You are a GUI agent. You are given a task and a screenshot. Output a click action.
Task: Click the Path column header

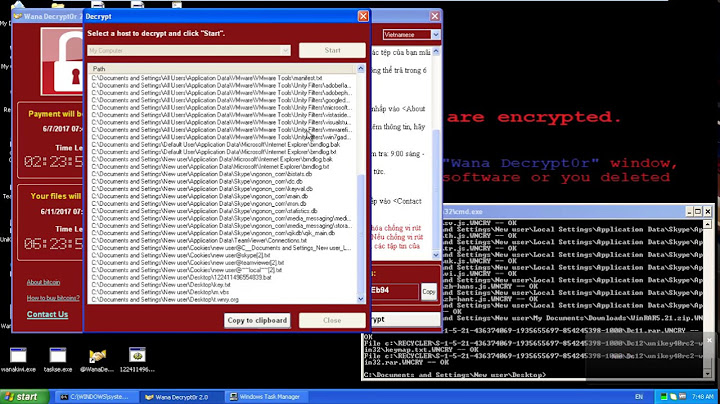pyautogui.click(x=222, y=69)
